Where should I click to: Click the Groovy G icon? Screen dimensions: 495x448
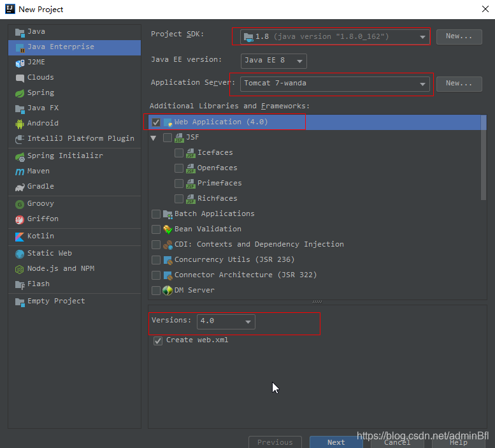tap(20, 205)
